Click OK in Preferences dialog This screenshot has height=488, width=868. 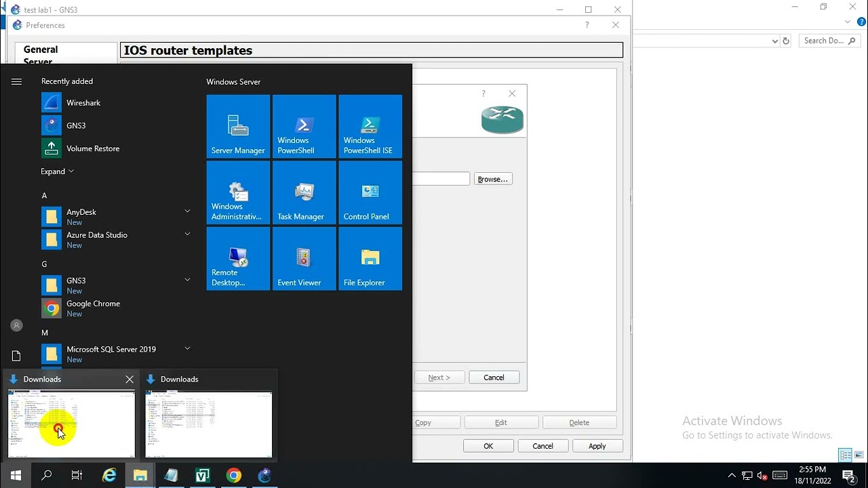click(488, 446)
